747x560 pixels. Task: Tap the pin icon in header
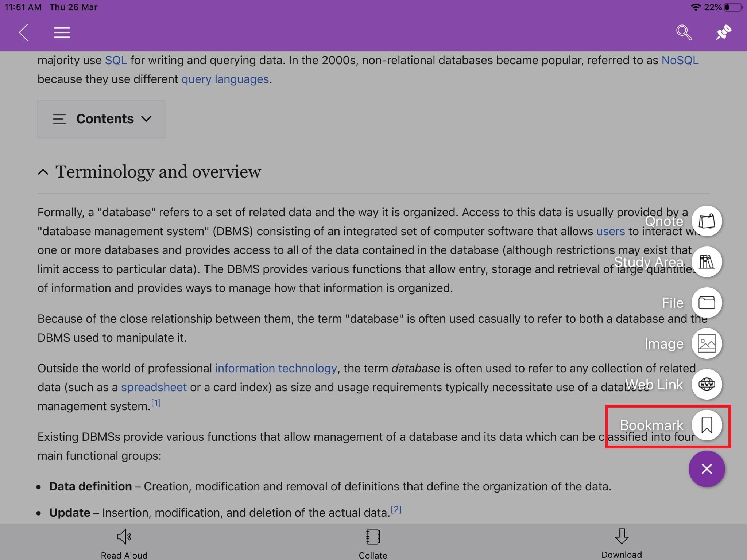(723, 32)
